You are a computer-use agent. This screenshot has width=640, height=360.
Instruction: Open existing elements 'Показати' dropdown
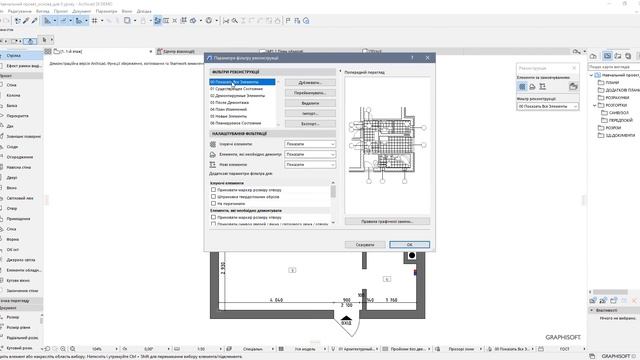(310, 144)
